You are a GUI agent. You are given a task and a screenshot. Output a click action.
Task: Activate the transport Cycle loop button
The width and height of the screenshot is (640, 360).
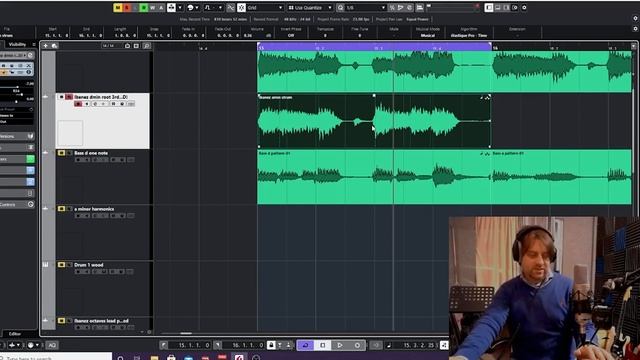305,345
